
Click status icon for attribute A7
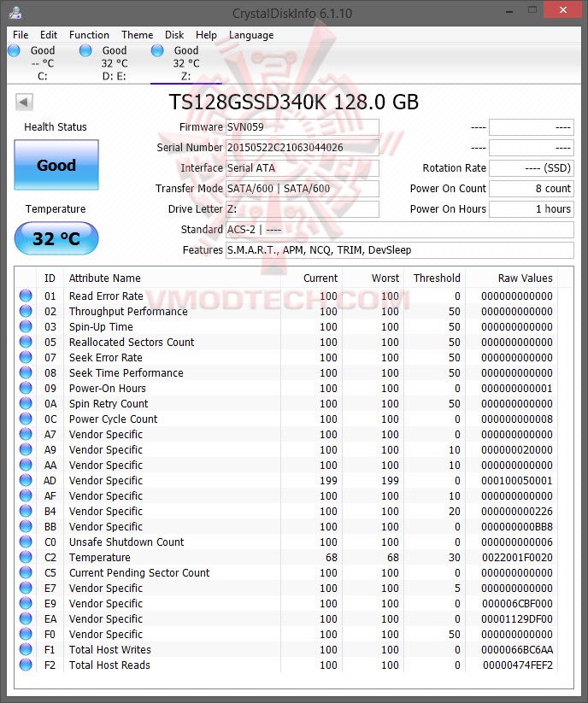[26, 434]
